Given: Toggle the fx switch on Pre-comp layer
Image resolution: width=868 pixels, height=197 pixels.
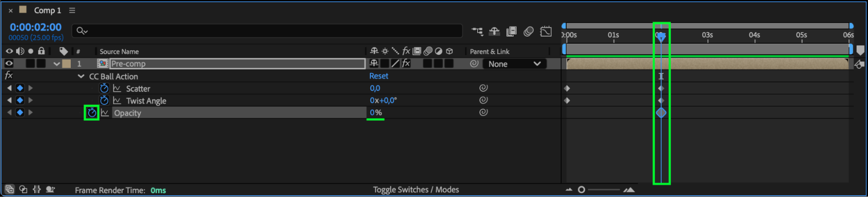Looking at the screenshot, I should click(x=406, y=63).
